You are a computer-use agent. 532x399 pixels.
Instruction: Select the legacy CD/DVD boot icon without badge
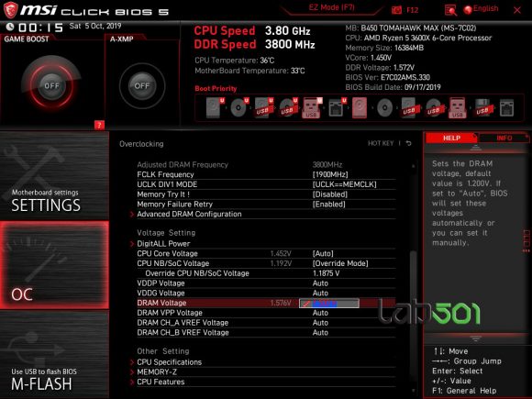384,108
